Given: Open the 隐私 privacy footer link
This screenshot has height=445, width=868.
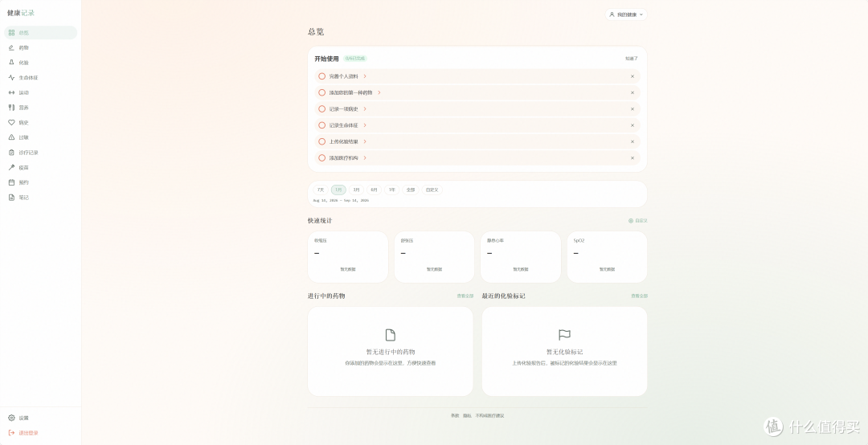Looking at the screenshot, I should (x=467, y=415).
